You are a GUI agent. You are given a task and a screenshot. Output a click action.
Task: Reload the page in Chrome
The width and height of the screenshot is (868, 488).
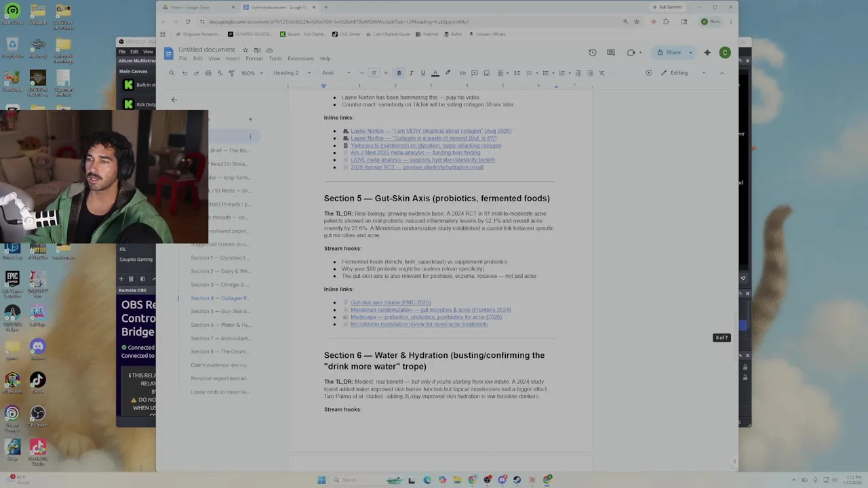tap(188, 22)
